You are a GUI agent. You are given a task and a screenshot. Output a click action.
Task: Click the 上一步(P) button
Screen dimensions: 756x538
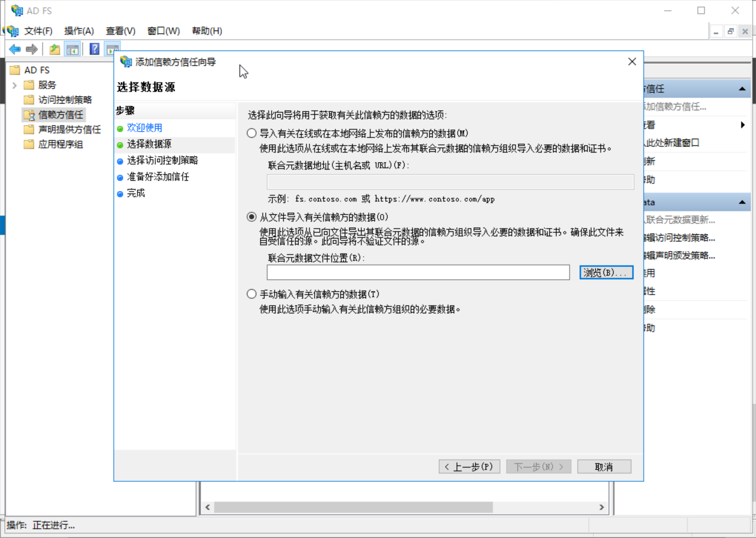[469, 466]
